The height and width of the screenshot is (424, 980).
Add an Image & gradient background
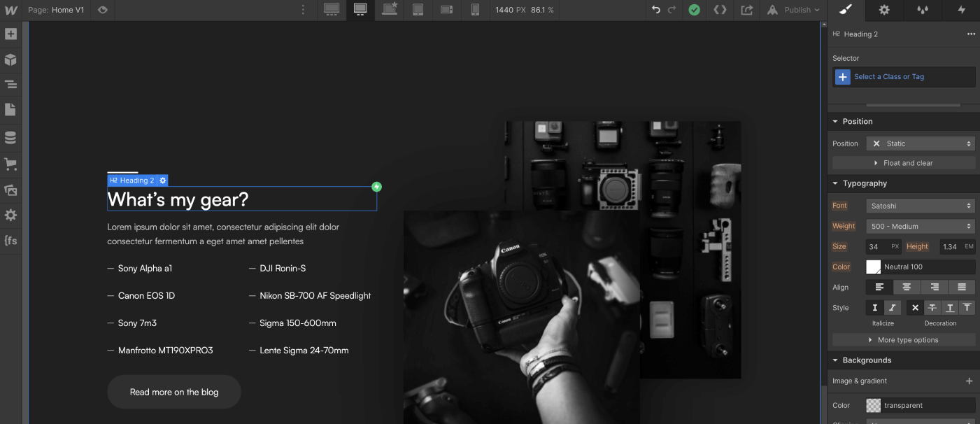[x=969, y=381]
